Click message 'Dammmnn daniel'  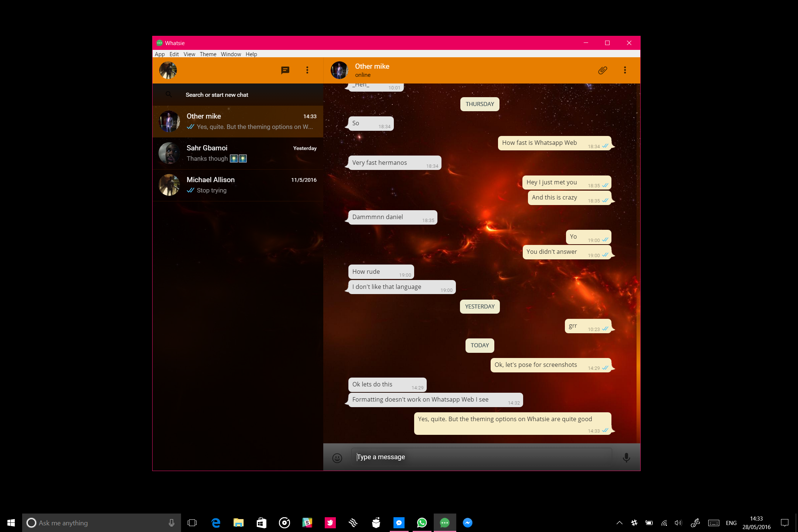click(393, 217)
